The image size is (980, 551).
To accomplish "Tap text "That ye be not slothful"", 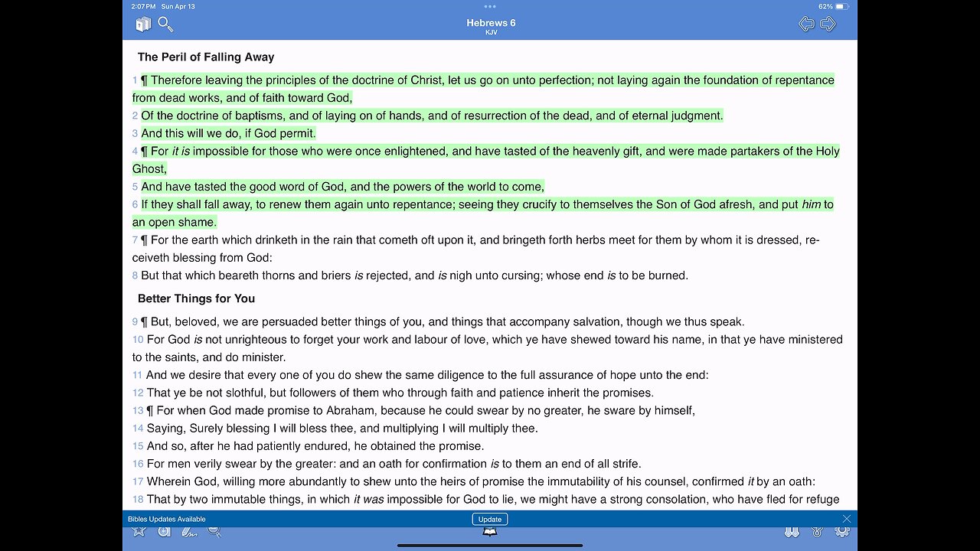I will pyautogui.click(x=205, y=393).
